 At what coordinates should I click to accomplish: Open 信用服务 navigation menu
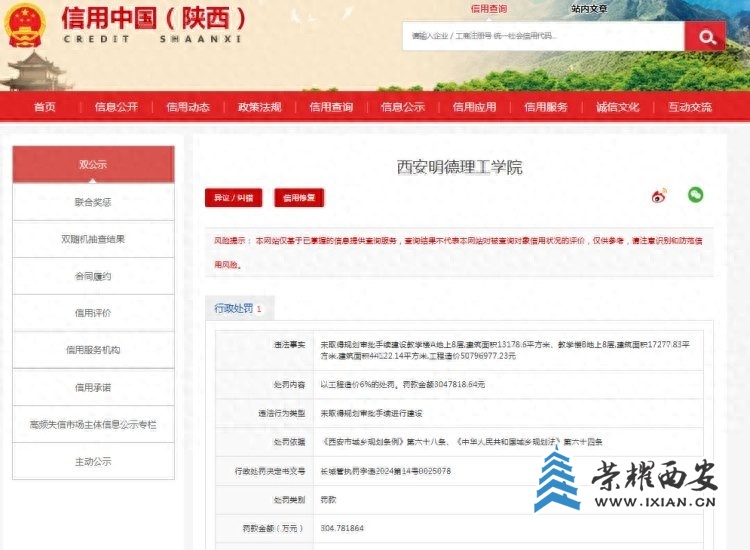[546, 107]
